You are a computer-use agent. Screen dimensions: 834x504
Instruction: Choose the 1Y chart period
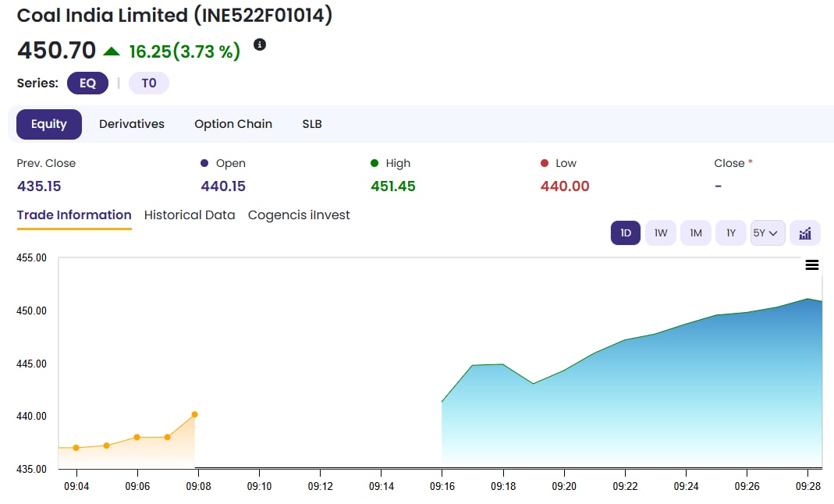click(730, 232)
